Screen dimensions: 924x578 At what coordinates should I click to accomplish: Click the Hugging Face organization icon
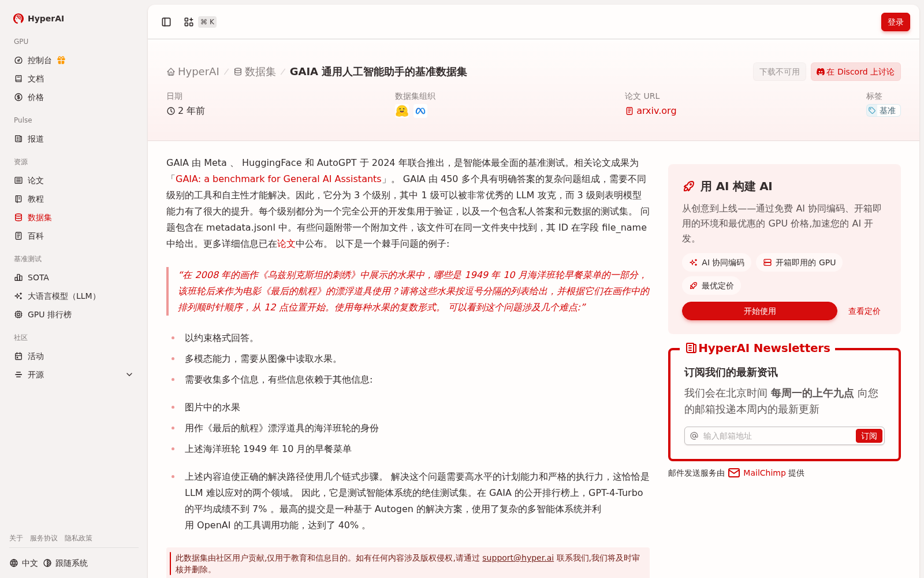(402, 111)
